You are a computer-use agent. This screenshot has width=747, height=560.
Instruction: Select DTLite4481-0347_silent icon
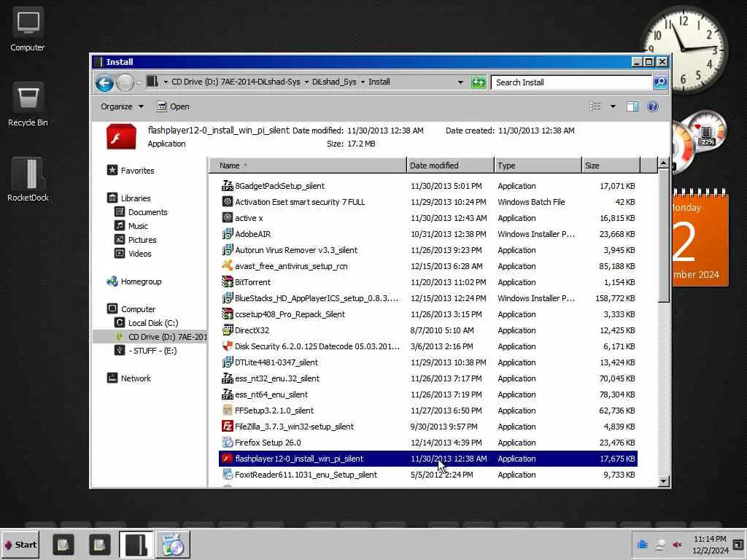pyautogui.click(x=228, y=362)
